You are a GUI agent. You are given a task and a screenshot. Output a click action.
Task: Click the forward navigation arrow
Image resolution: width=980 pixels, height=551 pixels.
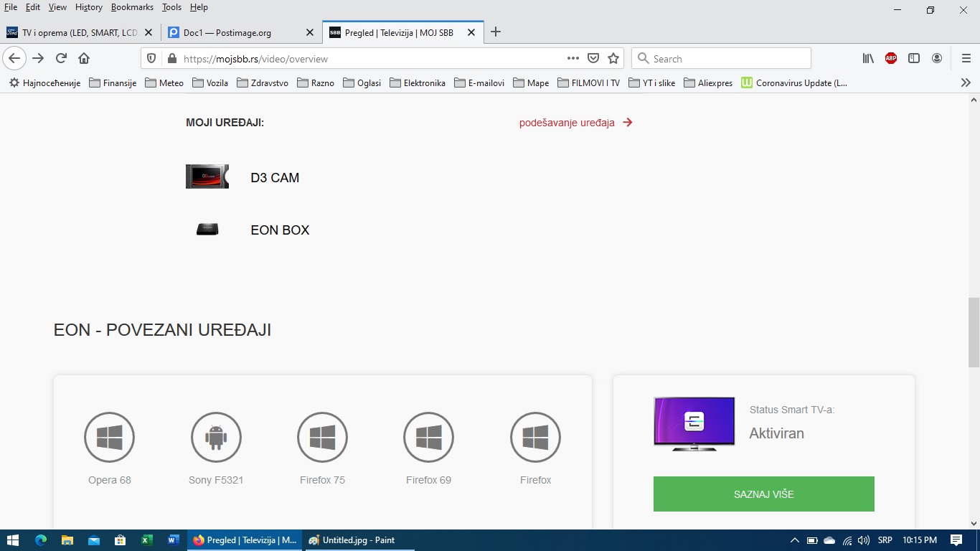tap(38, 58)
